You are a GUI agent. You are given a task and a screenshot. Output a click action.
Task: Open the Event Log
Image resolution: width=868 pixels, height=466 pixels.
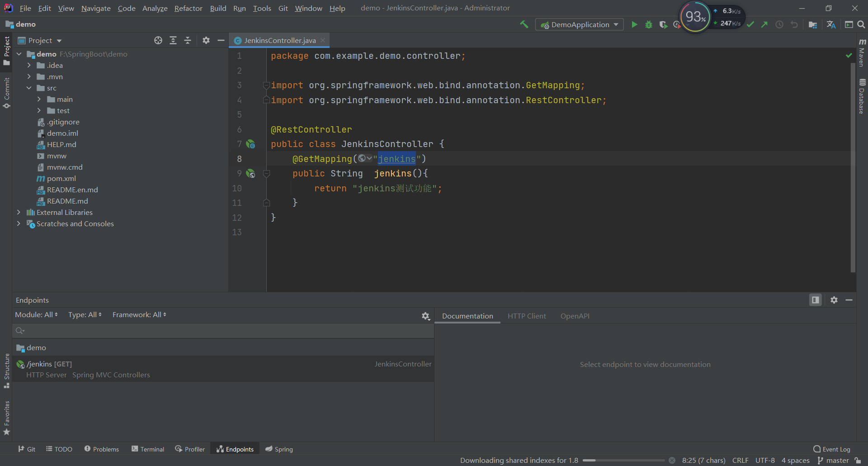832,449
